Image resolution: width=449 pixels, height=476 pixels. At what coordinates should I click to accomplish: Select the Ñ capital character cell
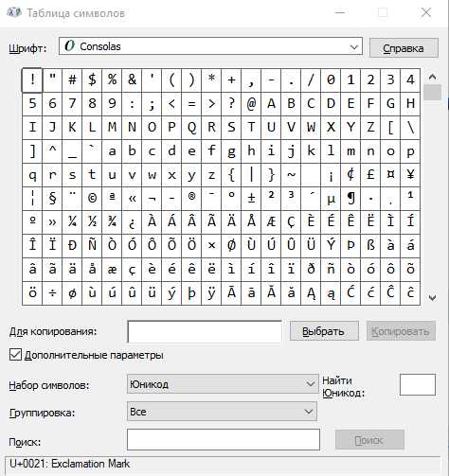(x=92, y=246)
